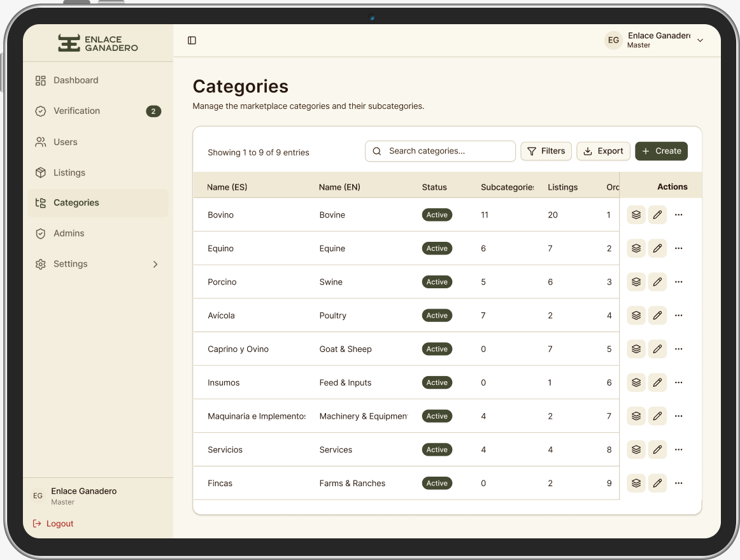The width and height of the screenshot is (740, 560).
Task: Go to Dashboard in sidebar
Action: [x=97, y=80]
